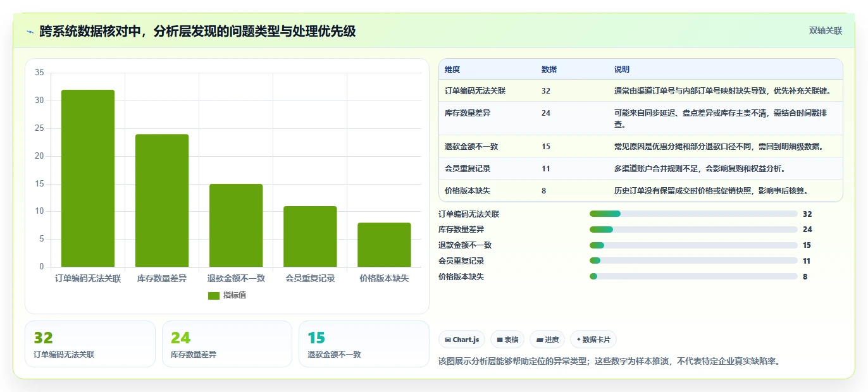The height and width of the screenshot is (392, 868).
Task: Click the 会员重复记录 progress bar
Action: [x=693, y=260]
